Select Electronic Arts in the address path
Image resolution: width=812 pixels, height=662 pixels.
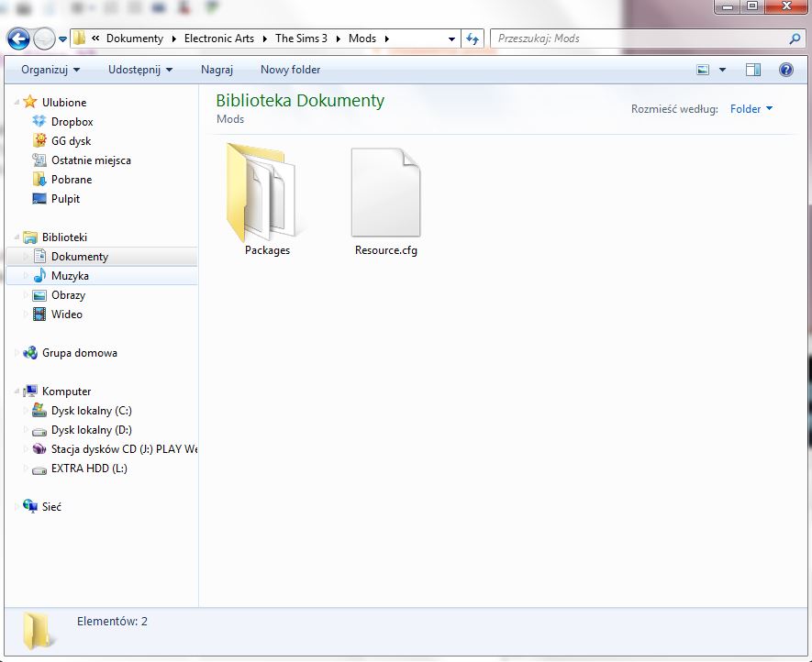tap(219, 39)
